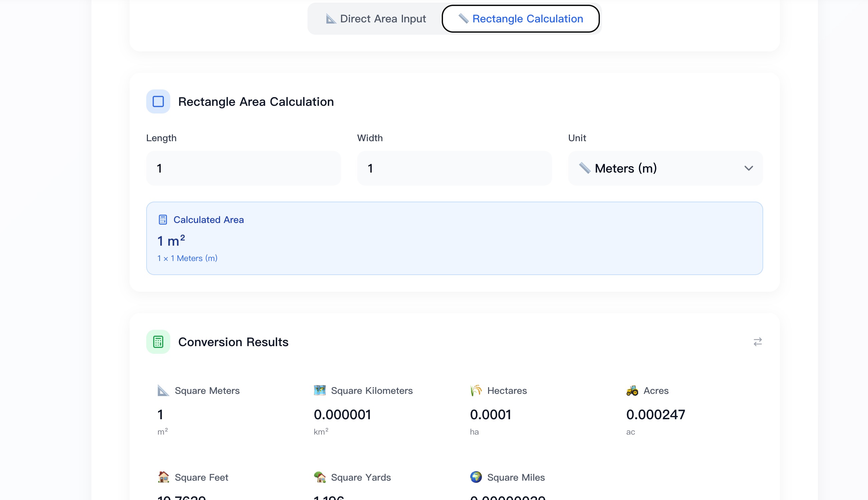This screenshot has height=500, width=868.
Task: Click the 'Square Miles' label
Action: pyautogui.click(x=516, y=477)
